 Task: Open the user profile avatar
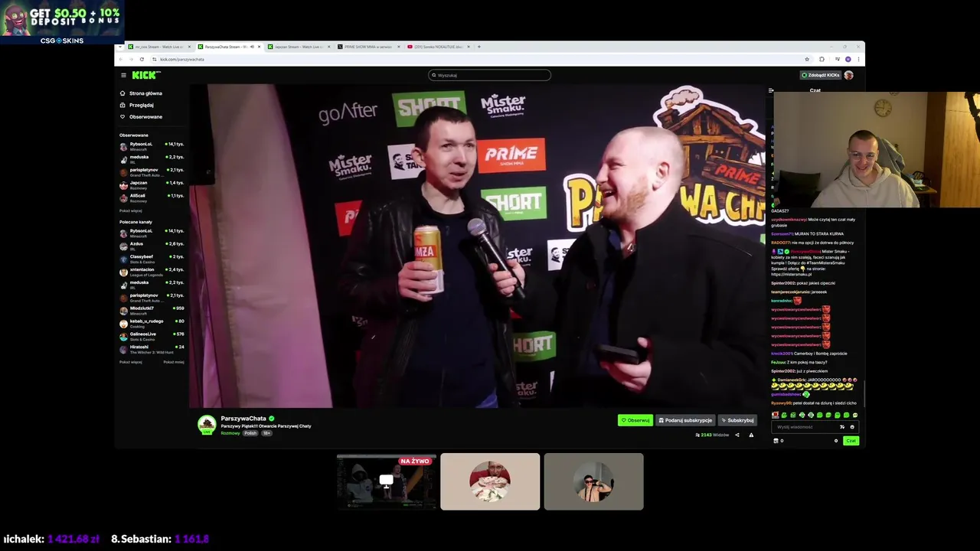point(848,75)
